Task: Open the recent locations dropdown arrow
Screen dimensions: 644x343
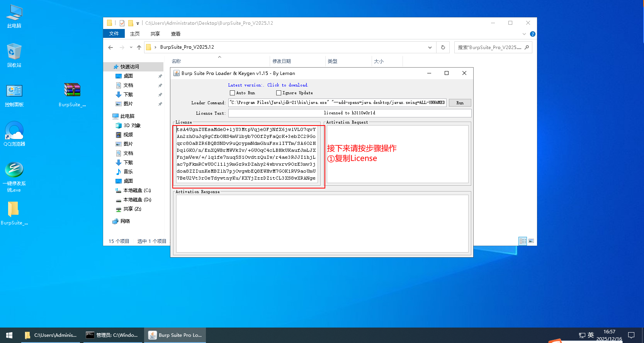Action: tap(131, 48)
